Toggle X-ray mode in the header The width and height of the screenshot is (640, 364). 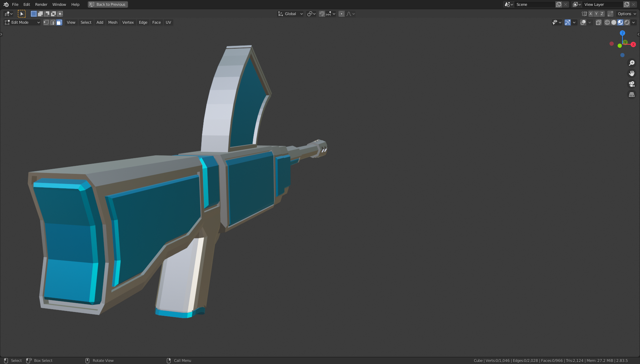tap(598, 22)
